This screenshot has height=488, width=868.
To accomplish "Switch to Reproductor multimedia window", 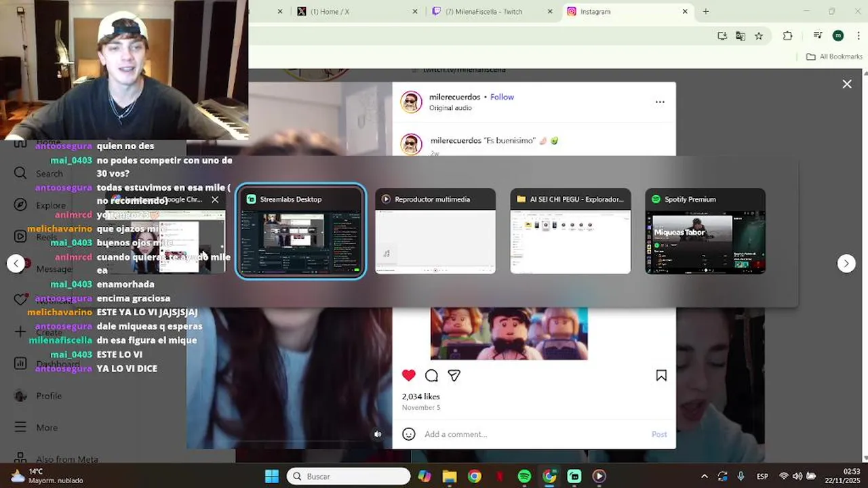I will [x=435, y=231].
